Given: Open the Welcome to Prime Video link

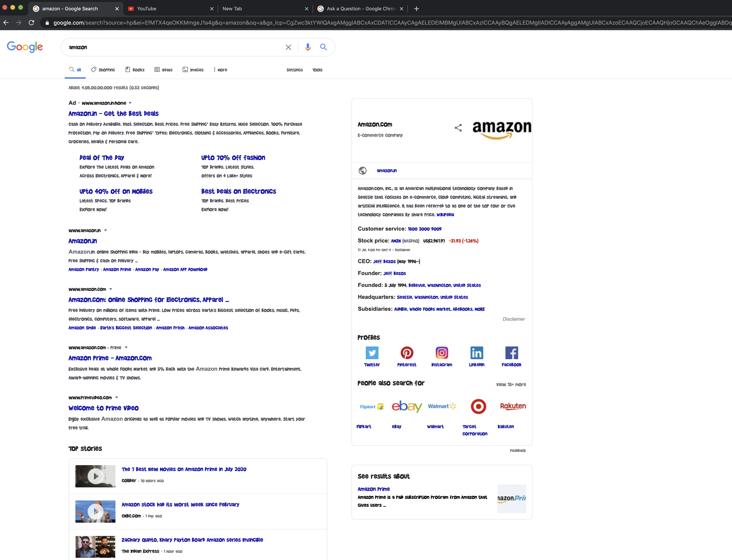Looking at the screenshot, I should (x=103, y=408).
